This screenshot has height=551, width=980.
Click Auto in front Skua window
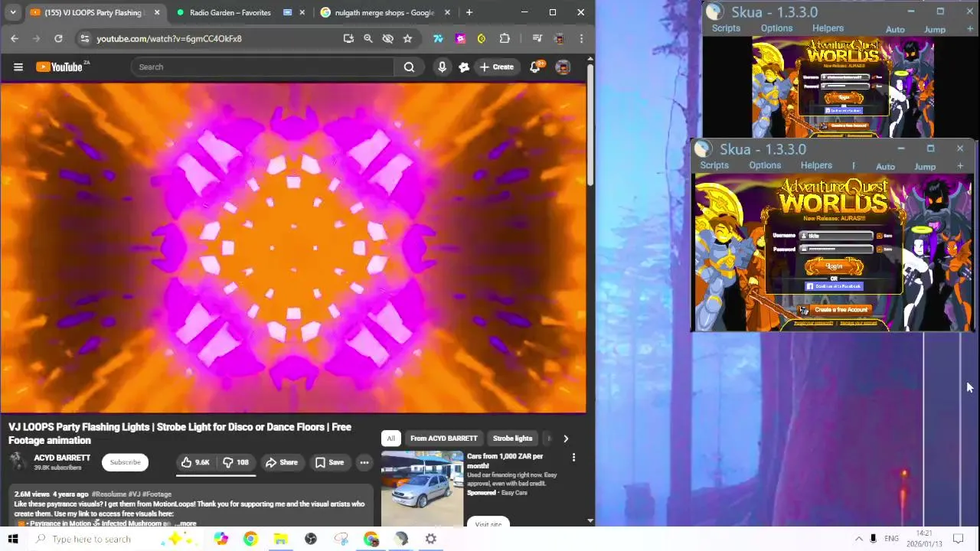[885, 166]
